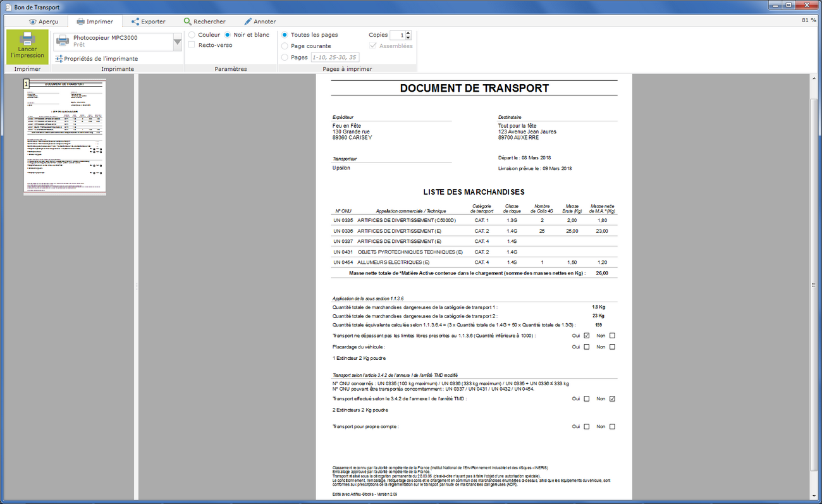Switch to the Imprimer tab

[95, 22]
